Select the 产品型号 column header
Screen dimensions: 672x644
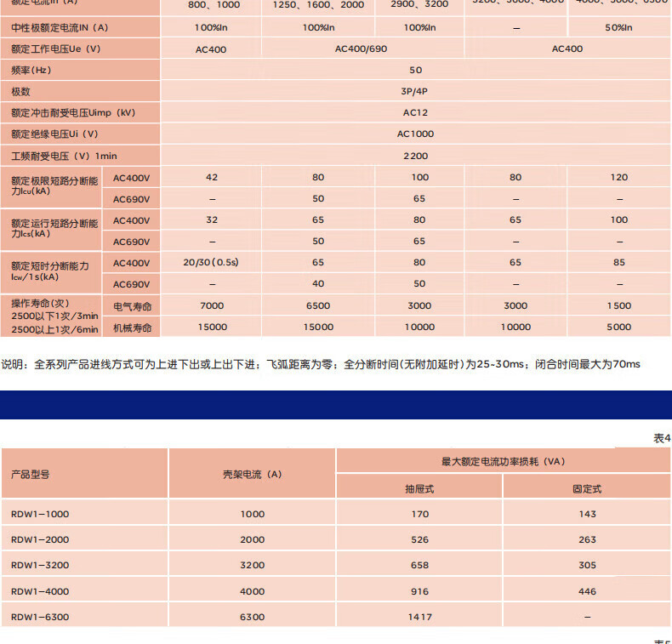click(x=30, y=474)
